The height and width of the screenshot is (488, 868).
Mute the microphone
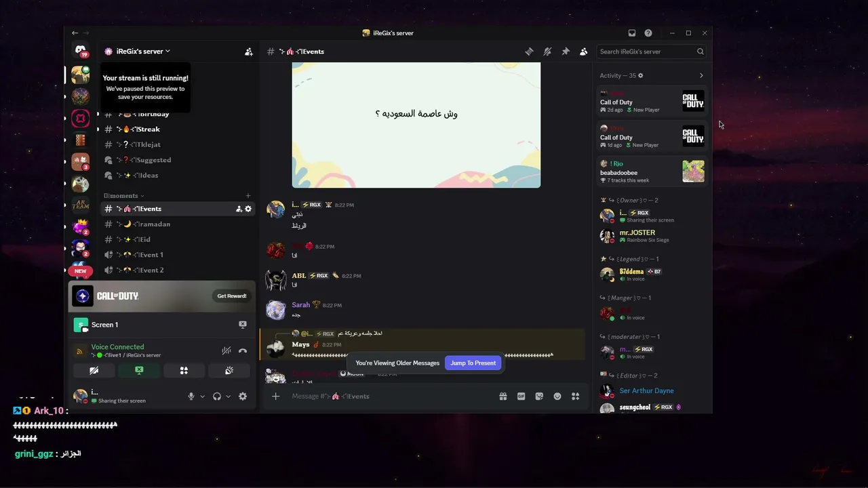point(191,396)
